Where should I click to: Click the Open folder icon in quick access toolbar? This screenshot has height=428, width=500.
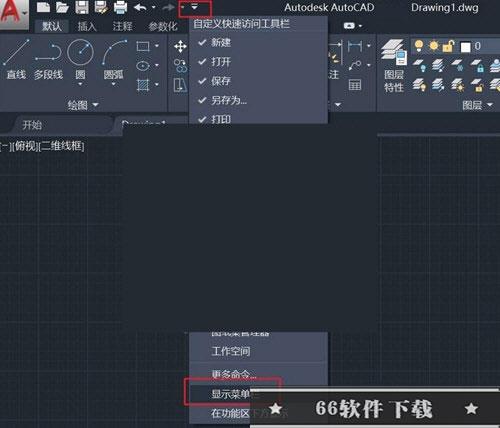[62, 7]
